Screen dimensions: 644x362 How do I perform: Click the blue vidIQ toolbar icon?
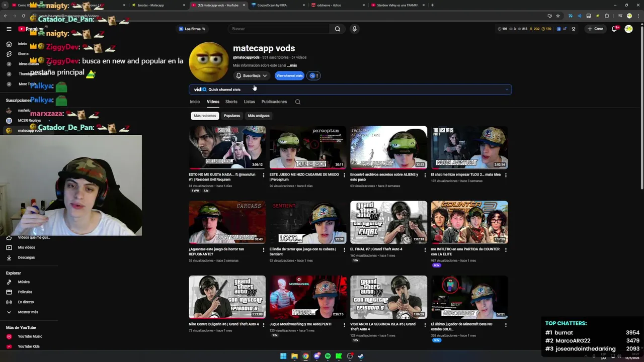point(558,29)
